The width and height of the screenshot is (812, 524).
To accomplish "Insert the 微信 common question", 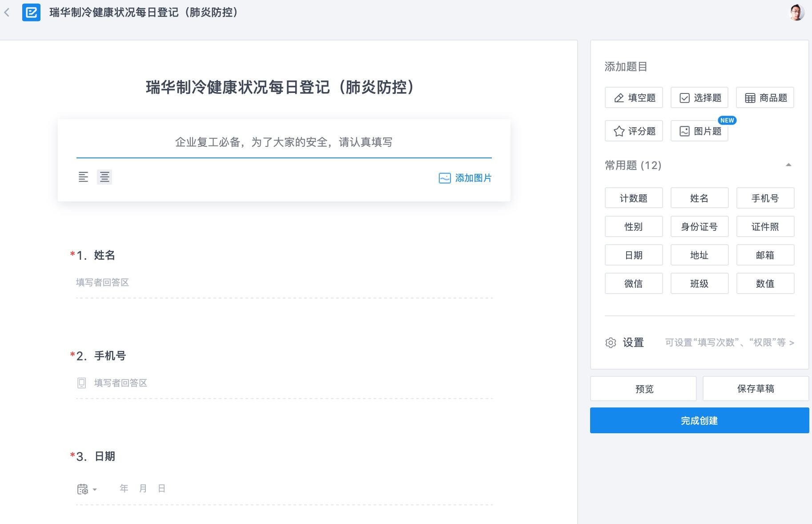I will coord(634,283).
